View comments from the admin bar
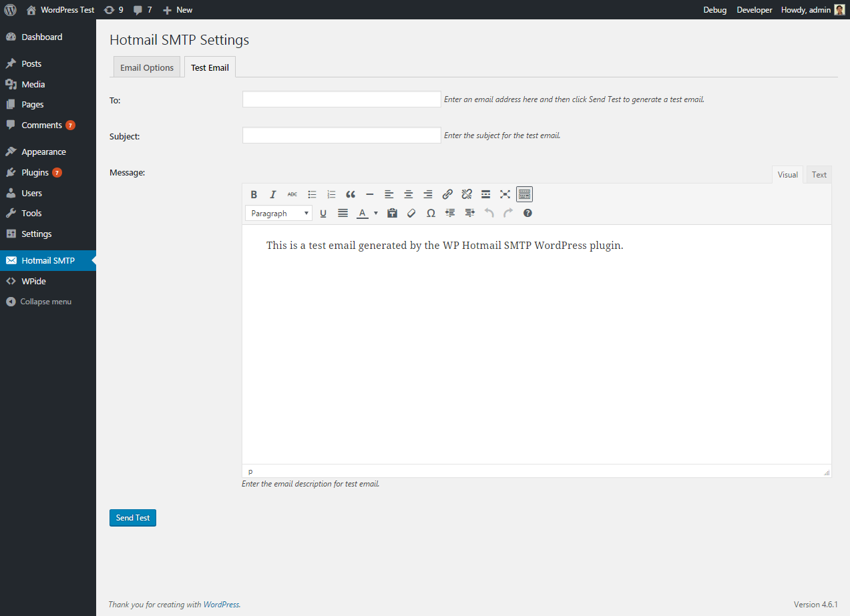Viewport: 850px width, 616px height. (142, 9)
